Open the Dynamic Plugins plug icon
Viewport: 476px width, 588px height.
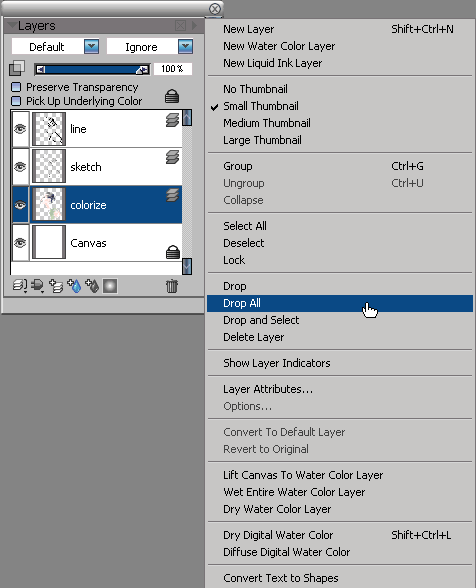pyautogui.click(x=38, y=286)
